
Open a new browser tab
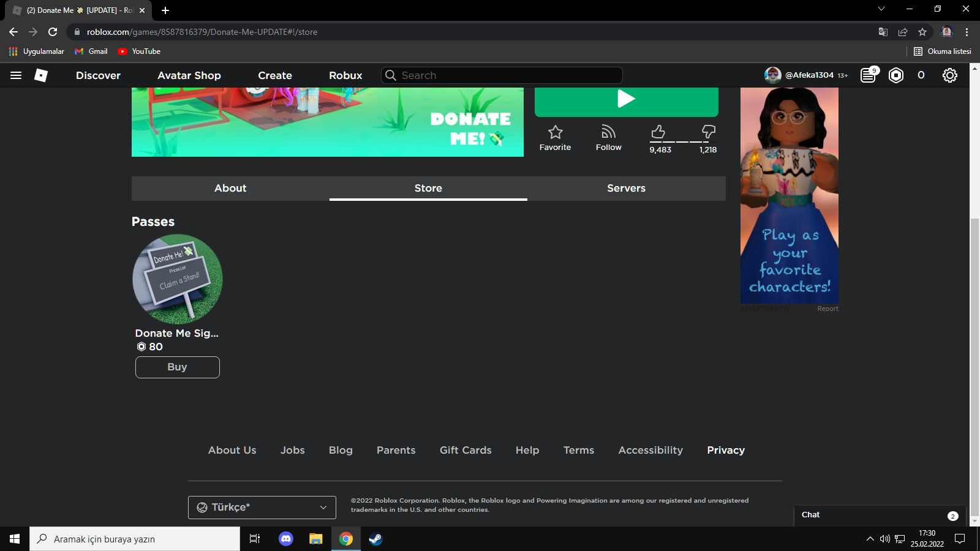point(165,10)
